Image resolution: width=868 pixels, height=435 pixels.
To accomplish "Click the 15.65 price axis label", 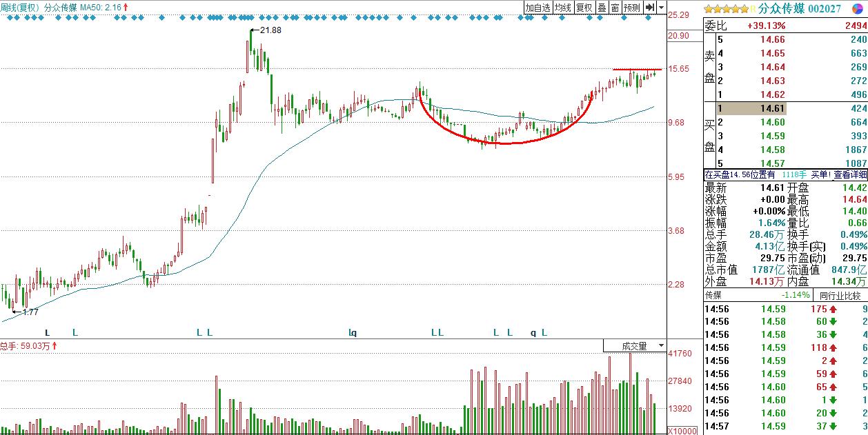I will click(x=680, y=68).
